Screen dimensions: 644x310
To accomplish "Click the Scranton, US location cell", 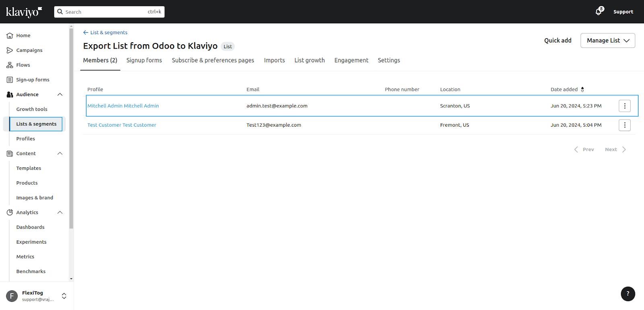I will point(455,106).
